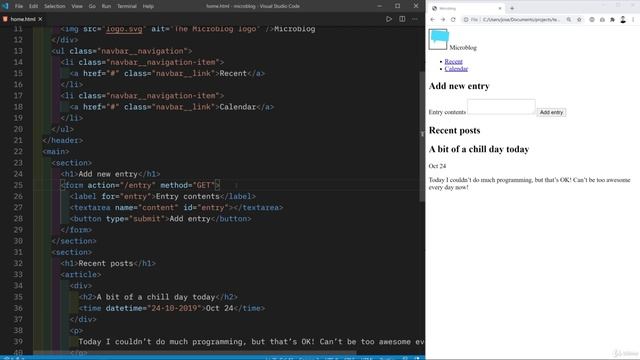Screen dimensions: 640x360
Task: Click line number 22 in the gutter
Action: [x=18, y=151]
